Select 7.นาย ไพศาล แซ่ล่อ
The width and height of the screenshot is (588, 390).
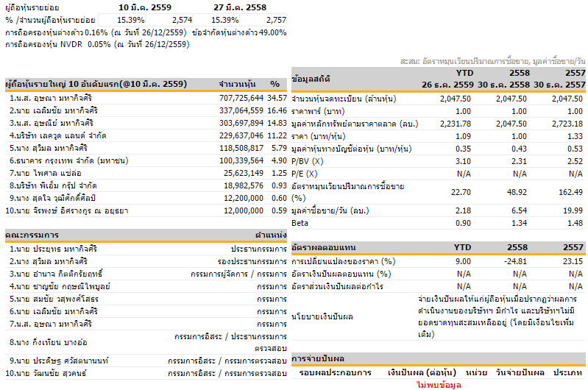click(x=46, y=173)
